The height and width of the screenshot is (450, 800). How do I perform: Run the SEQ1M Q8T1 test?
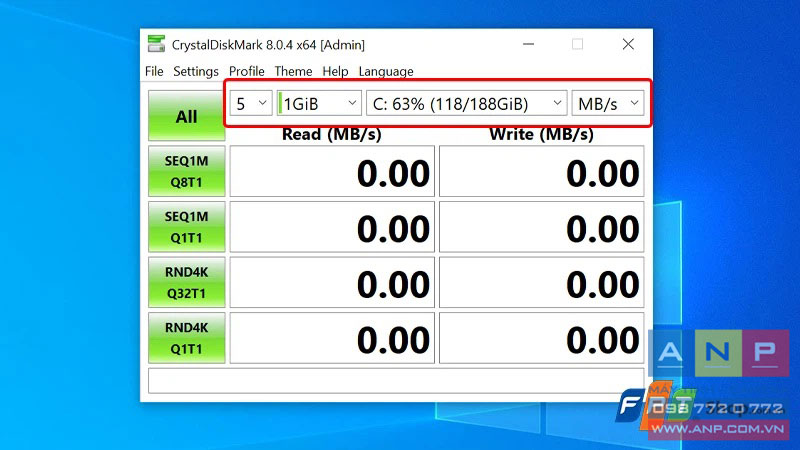coord(187,171)
